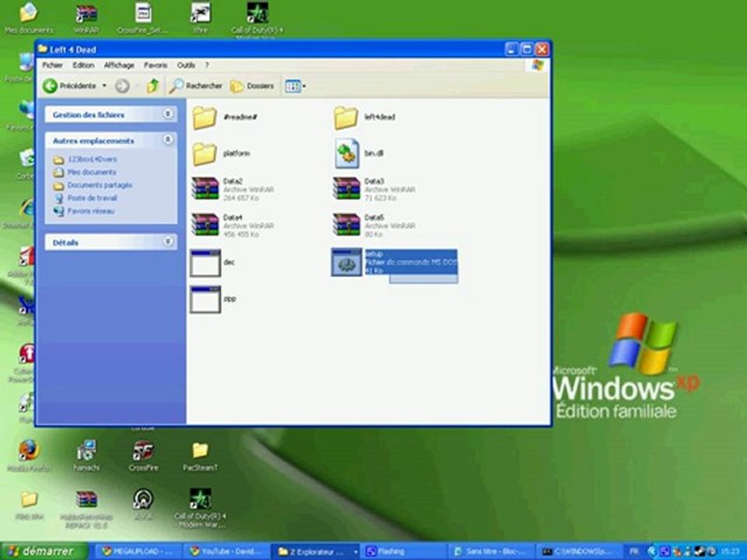Click the CrossFire game desktop icon
This screenshot has height=560, width=747.
coord(143,457)
